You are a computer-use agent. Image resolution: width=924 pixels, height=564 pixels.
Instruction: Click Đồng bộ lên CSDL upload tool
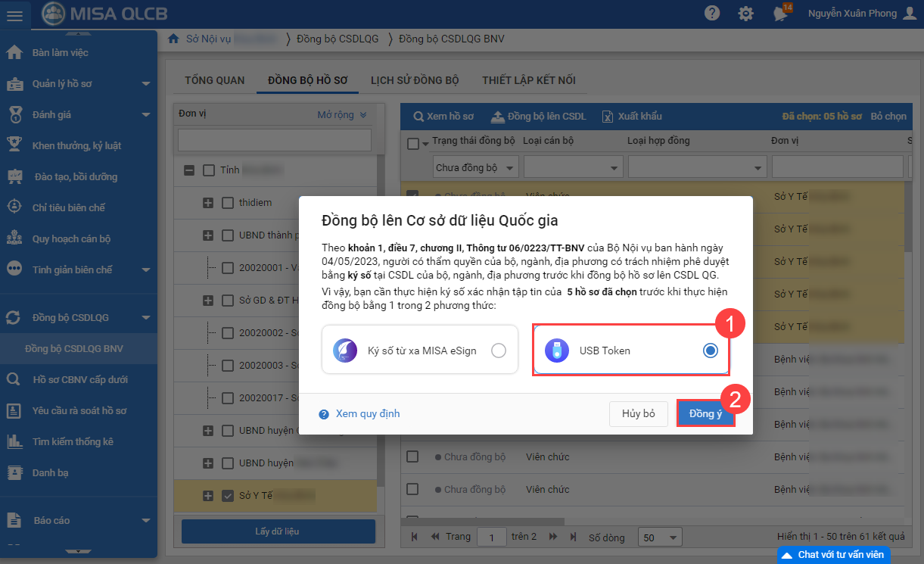pyautogui.click(x=539, y=117)
